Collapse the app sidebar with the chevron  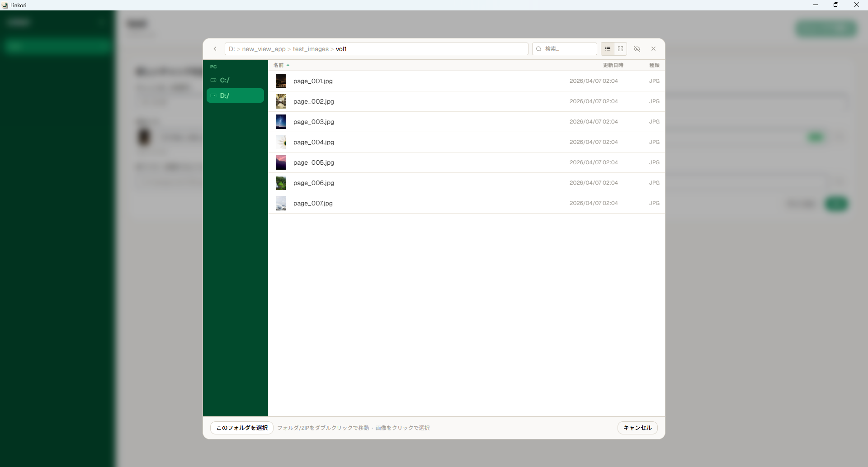coord(102,22)
